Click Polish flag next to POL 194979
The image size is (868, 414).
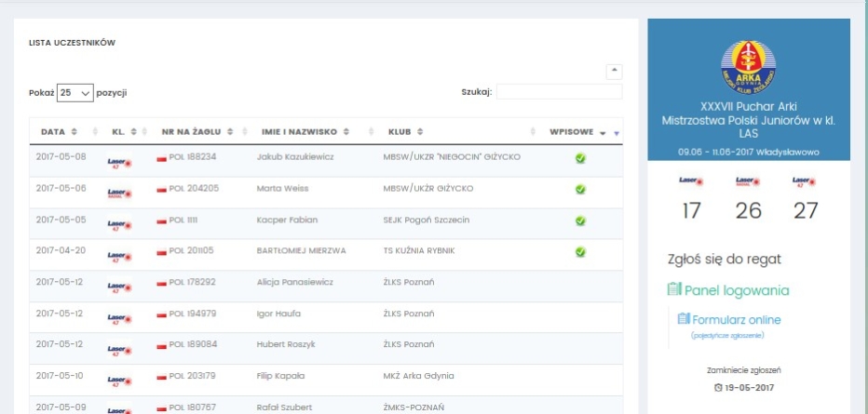click(x=162, y=314)
